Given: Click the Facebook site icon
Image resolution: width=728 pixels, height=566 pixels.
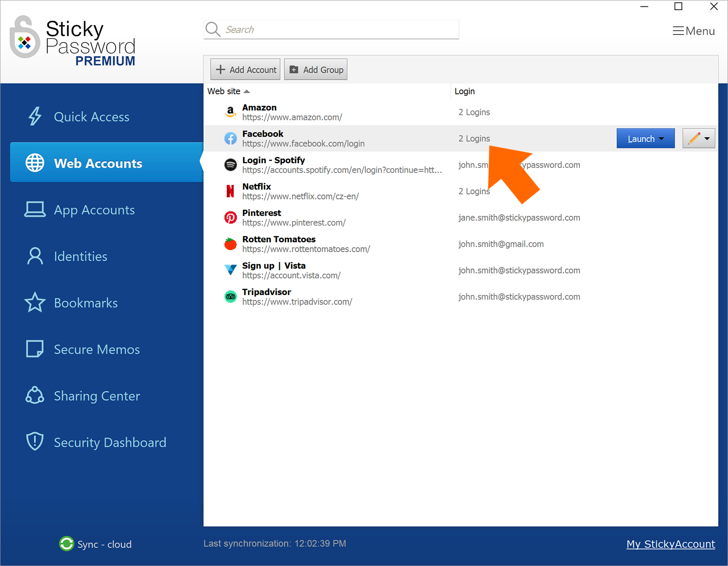Looking at the screenshot, I should [230, 138].
